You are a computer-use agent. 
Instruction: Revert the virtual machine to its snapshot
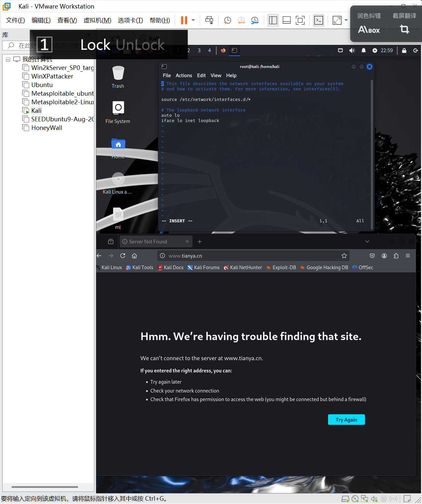click(241, 20)
